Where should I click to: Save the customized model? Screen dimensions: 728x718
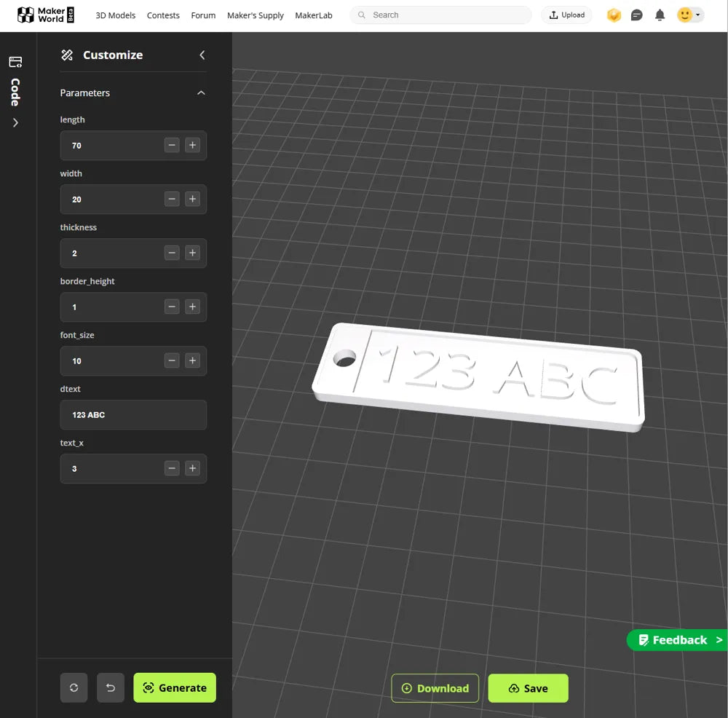tap(528, 687)
